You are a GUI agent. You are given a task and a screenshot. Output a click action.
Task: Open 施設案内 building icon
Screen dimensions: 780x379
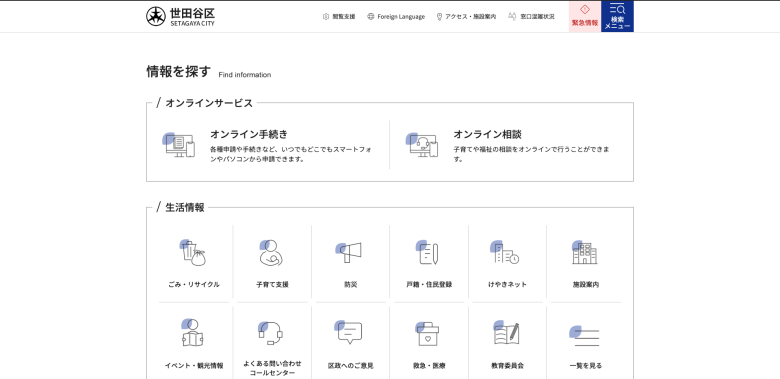point(585,253)
